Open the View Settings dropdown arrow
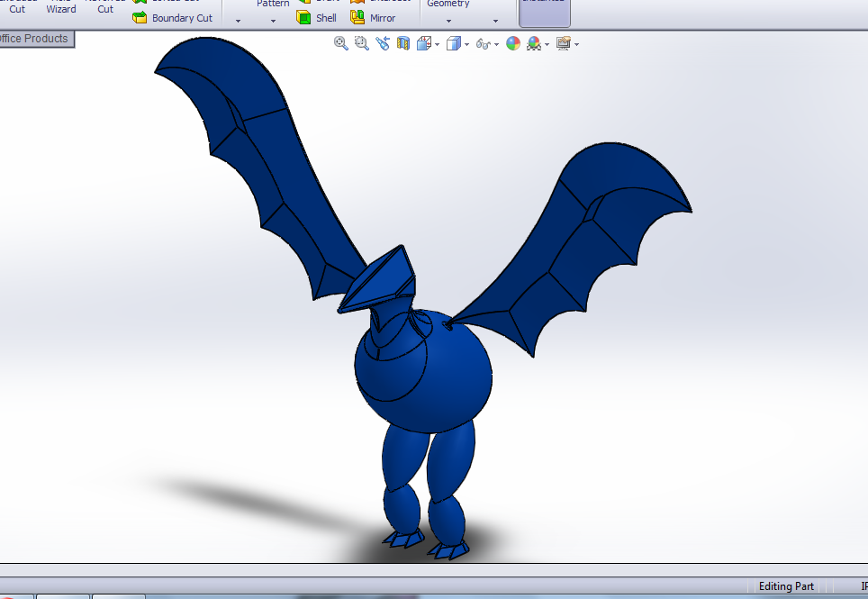Viewport: 868px width, 599px height. click(x=577, y=44)
